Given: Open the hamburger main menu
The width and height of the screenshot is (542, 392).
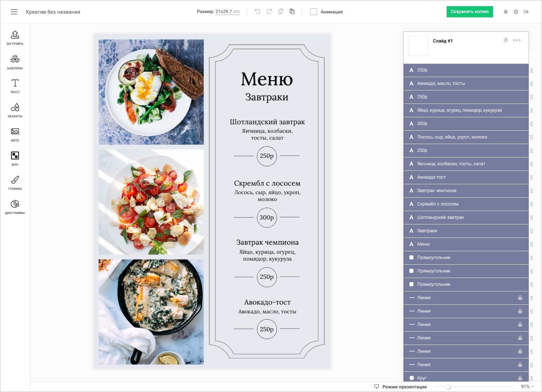Looking at the screenshot, I should pos(14,12).
